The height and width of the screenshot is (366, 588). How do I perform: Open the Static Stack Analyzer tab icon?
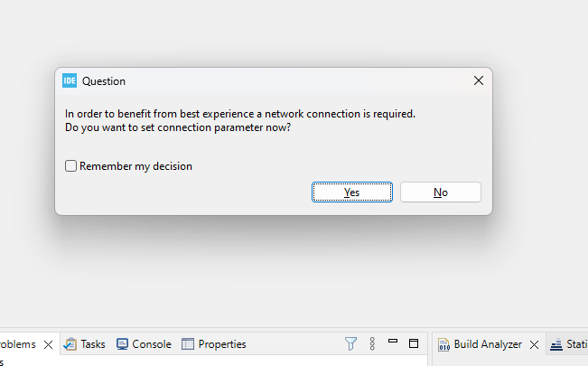[556, 344]
